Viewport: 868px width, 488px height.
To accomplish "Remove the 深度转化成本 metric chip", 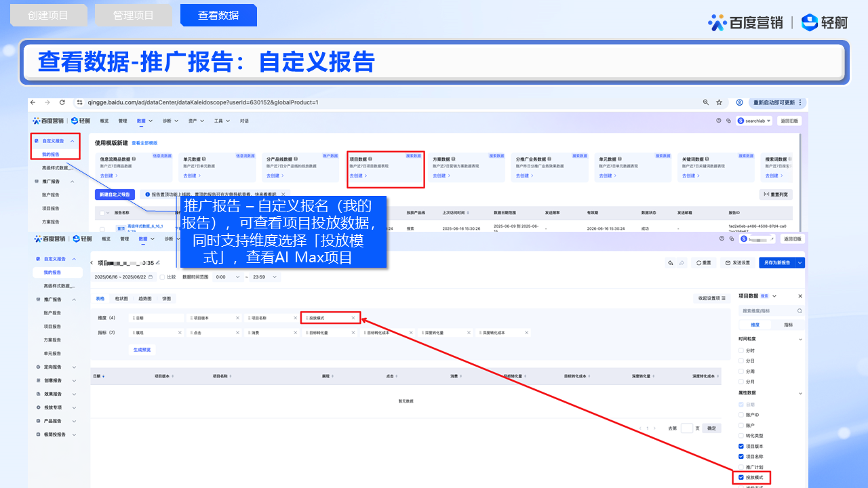I will click(x=526, y=333).
